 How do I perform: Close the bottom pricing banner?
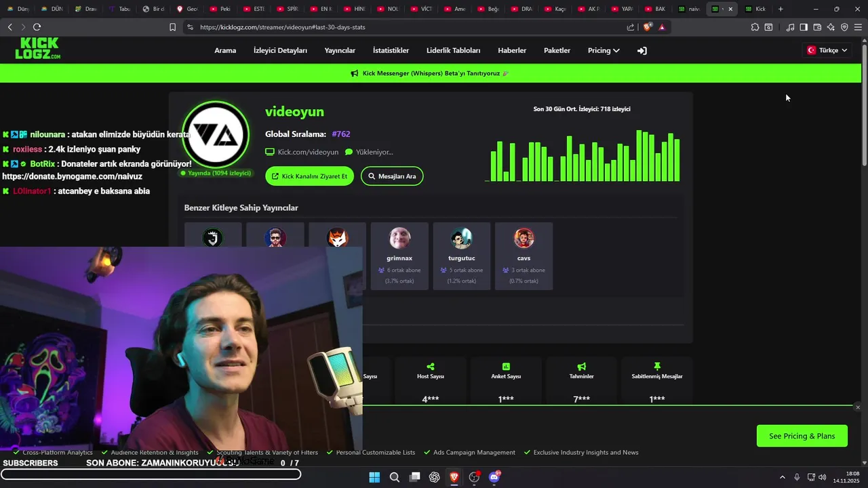point(858,407)
